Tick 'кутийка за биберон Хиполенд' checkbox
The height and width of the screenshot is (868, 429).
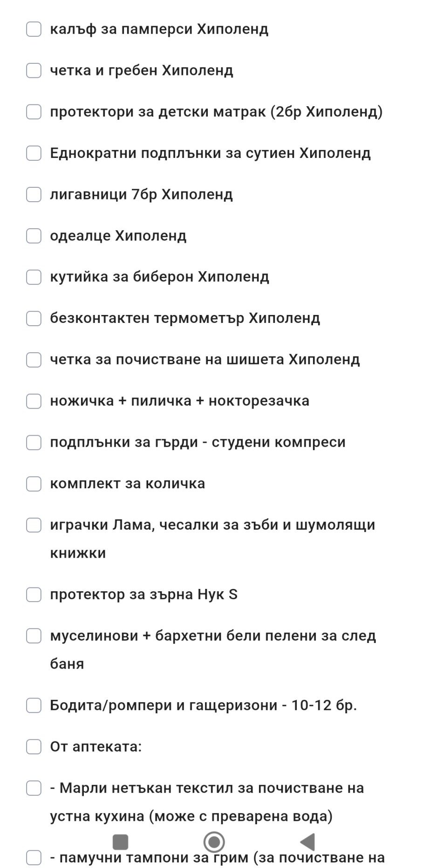34,277
